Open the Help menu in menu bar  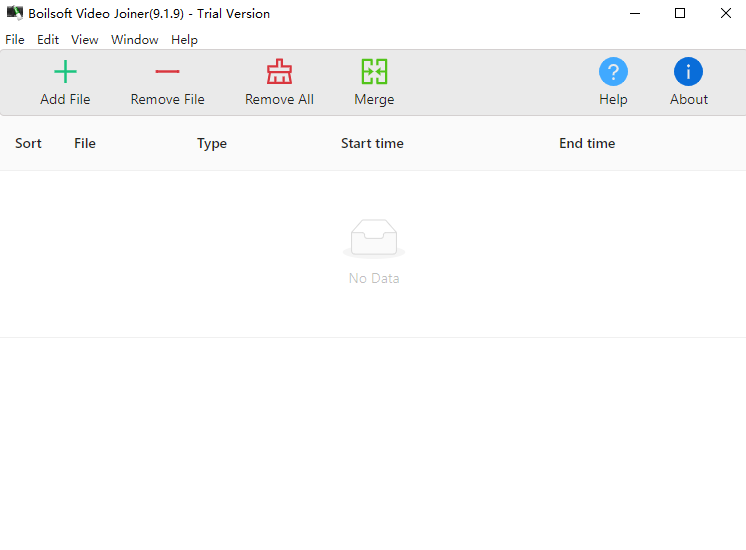coord(185,39)
